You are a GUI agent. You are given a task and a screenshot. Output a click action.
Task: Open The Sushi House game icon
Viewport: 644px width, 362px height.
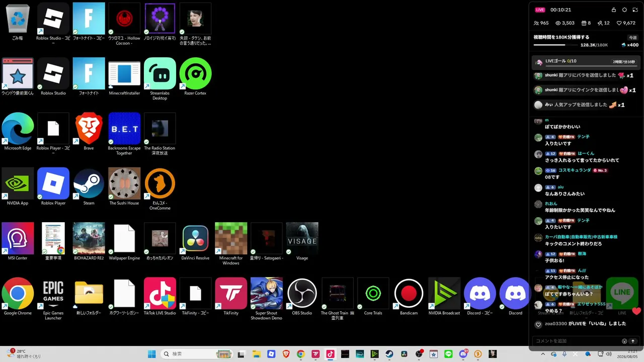click(124, 187)
